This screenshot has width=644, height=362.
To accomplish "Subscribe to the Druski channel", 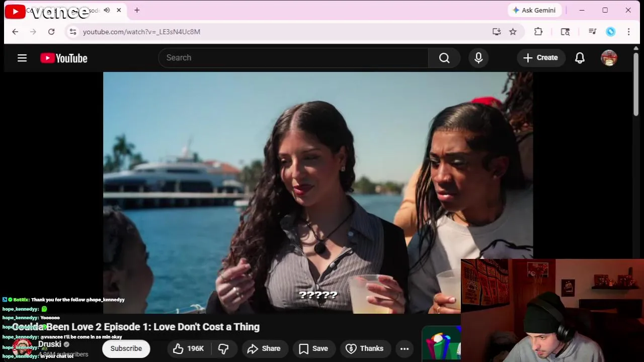I will pos(126,348).
